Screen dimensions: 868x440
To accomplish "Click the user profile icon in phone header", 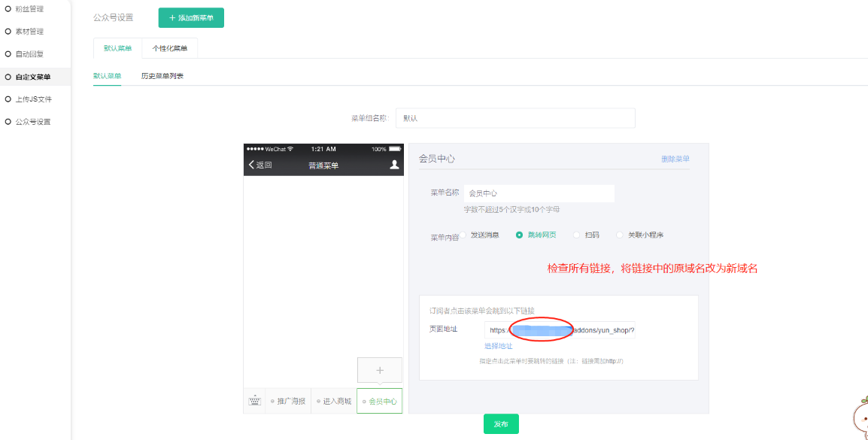I will click(x=394, y=165).
